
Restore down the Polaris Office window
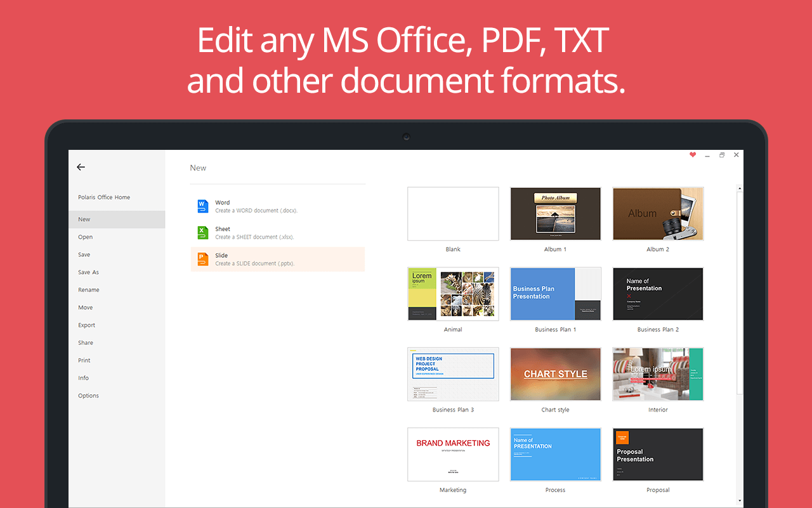(722, 155)
